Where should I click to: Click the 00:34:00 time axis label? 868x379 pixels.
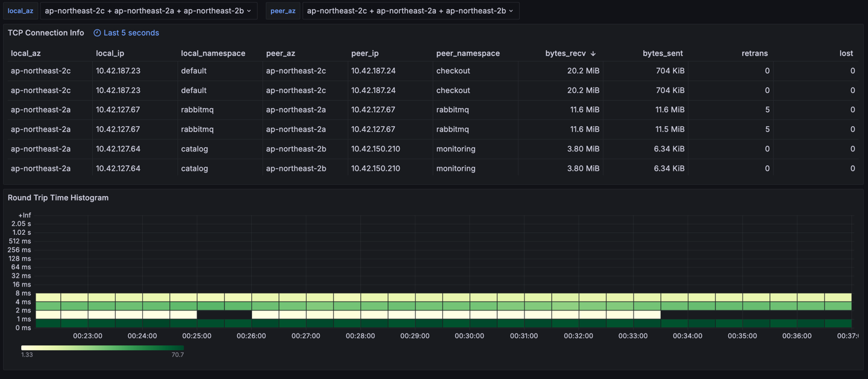(688, 336)
